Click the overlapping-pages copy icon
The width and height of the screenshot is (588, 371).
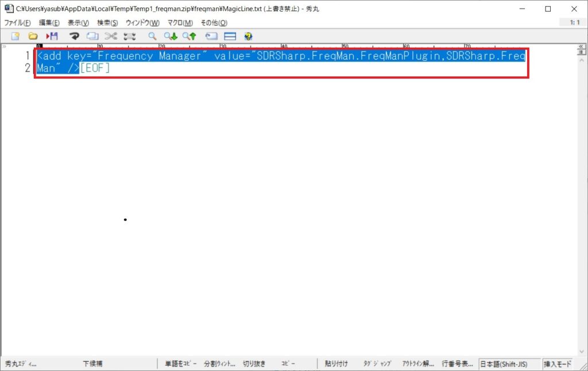pyautogui.click(x=92, y=36)
